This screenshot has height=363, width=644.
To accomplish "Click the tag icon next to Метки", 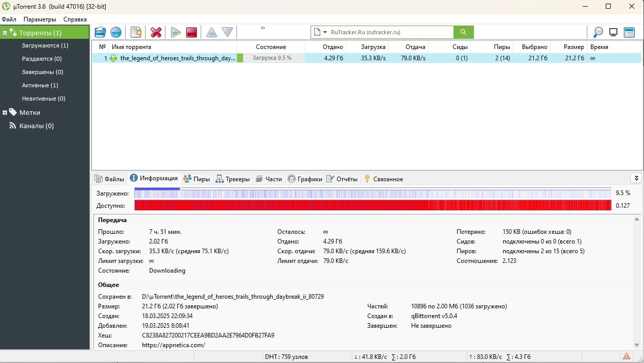I will 13,112.
